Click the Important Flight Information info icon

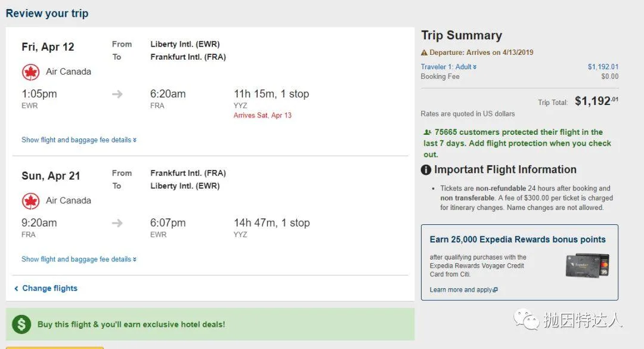(426, 170)
